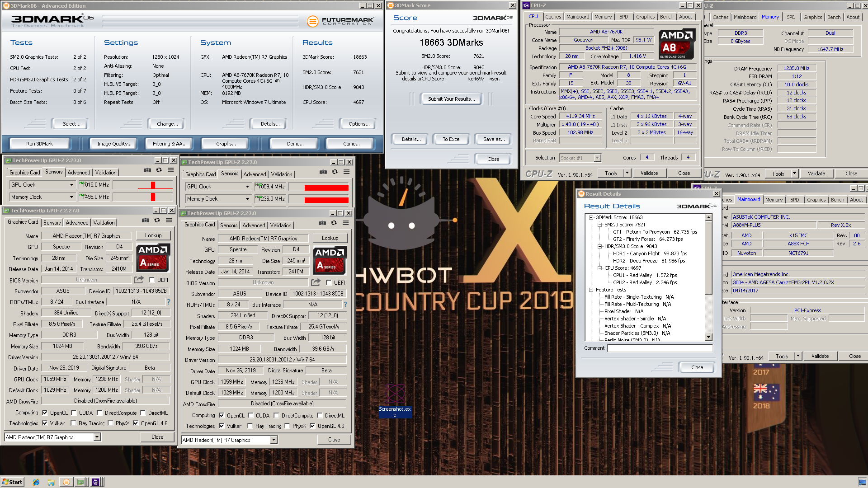This screenshot has width=868, height=488.
Task: Open Validation tab in right GPU-Z Graphics Card window
Action: tap(281, 225)
